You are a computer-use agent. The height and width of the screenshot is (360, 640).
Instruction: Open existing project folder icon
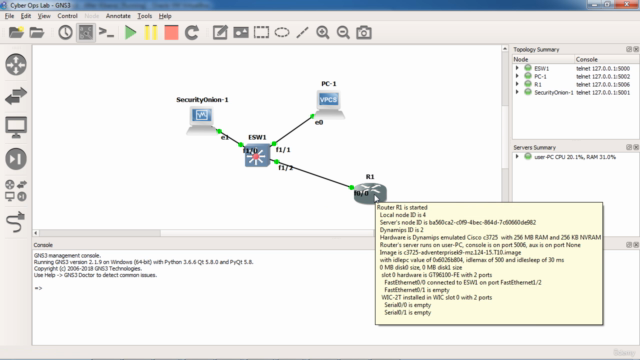(37, 32)
